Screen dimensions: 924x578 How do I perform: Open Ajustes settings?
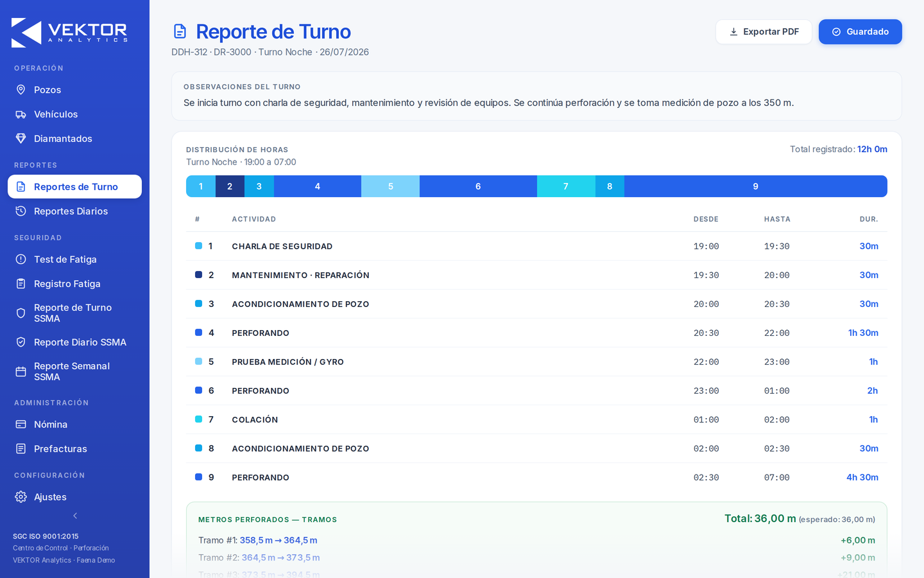click(x=74, y=497)
